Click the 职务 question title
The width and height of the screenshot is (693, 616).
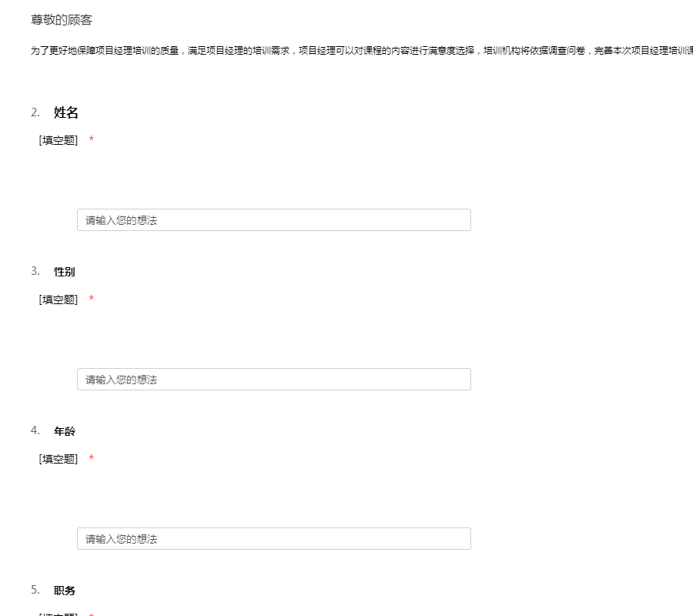(65, 591)
